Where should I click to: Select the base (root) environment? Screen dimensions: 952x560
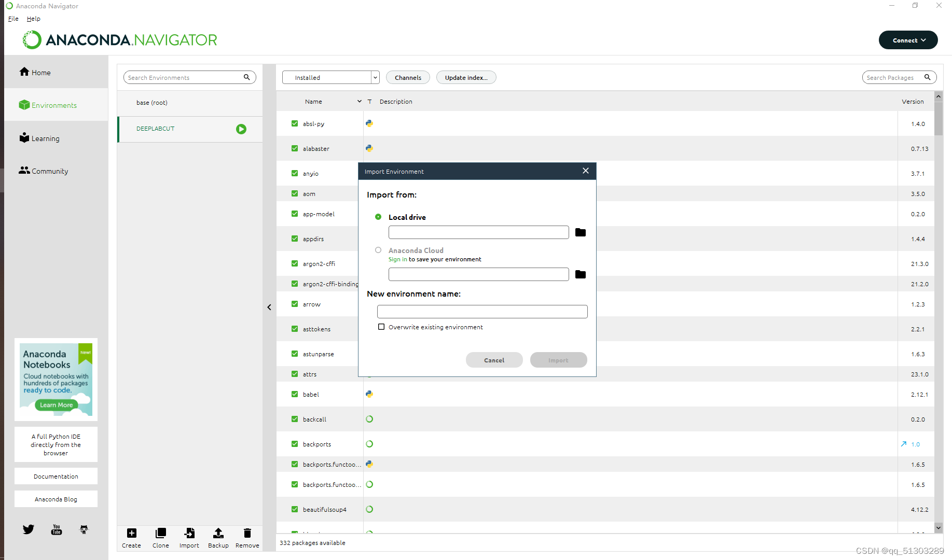pos(190,103)
